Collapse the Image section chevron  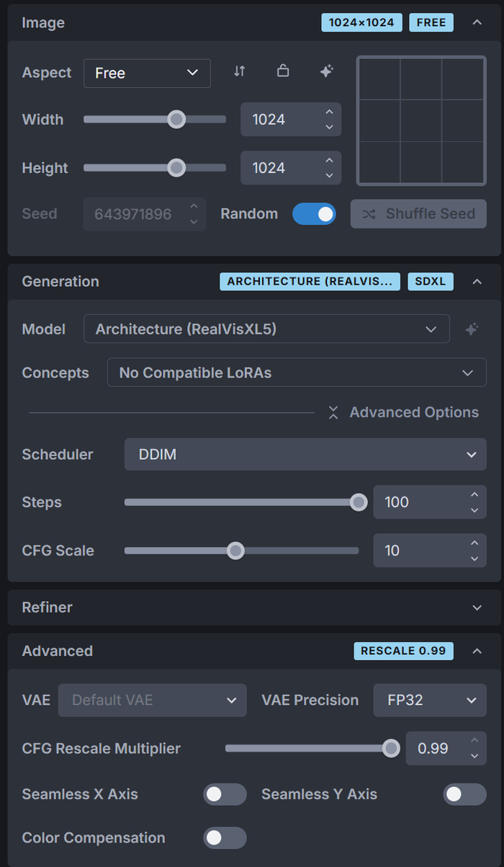[477, 22]
